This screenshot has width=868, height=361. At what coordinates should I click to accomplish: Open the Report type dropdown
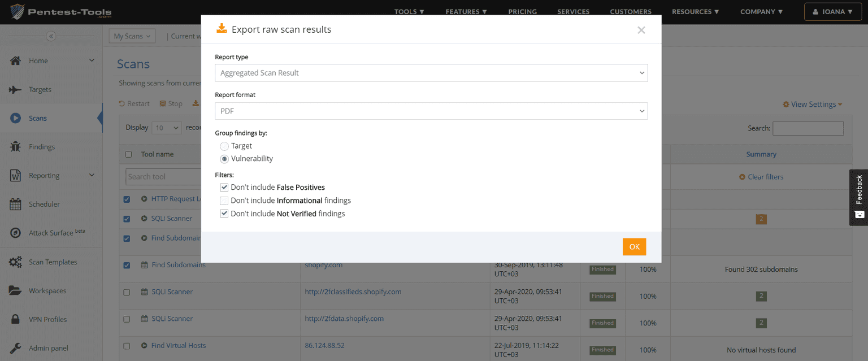pos(431,73)
